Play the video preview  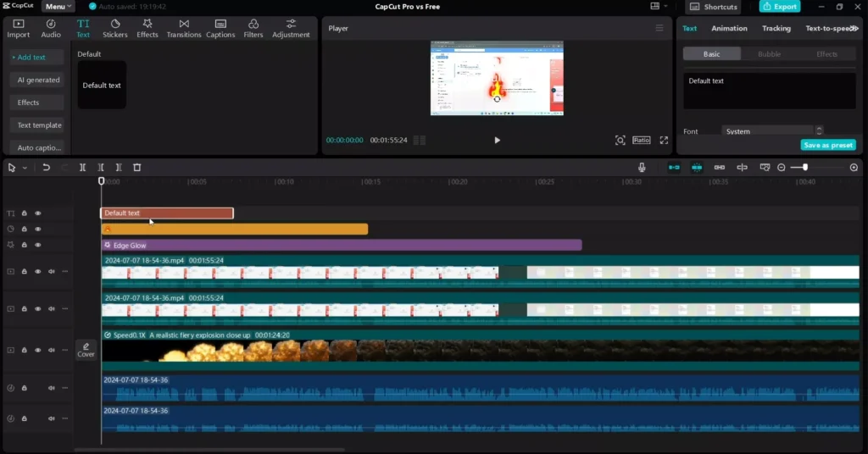pyautogui.click(x=497, y=140)
